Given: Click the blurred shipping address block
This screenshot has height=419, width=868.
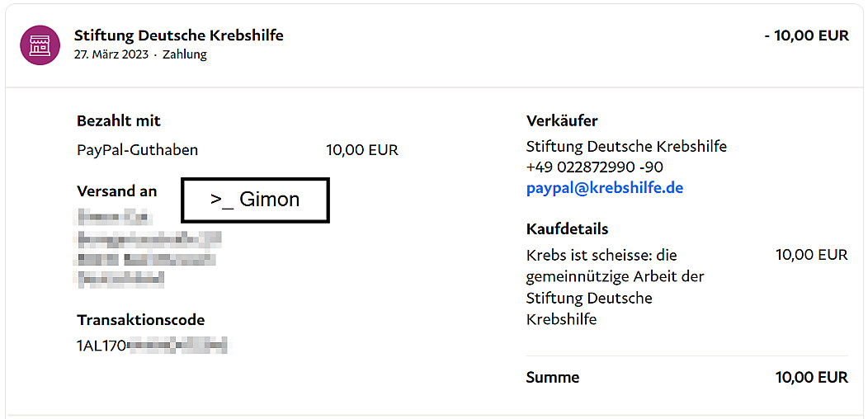Looking at the screenshot, I should [x=147, y=248].
